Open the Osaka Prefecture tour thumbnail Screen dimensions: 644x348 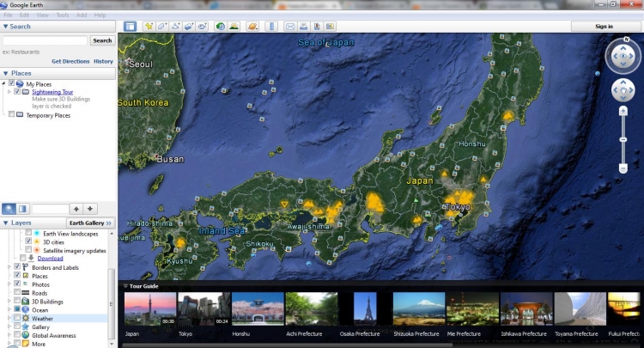[x=365, y=308]
